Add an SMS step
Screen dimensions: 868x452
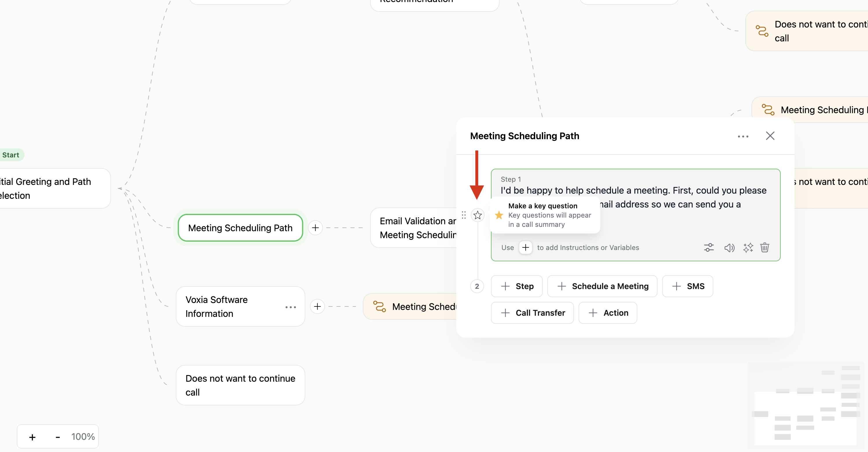pyautogui.click(x=687, y=286)
